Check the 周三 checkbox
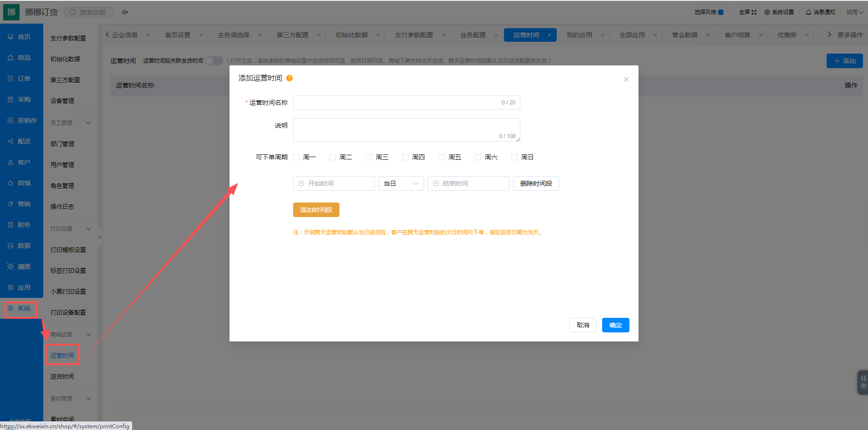The image size is (868, 430). pyautogui.click(x=369, y=157)
